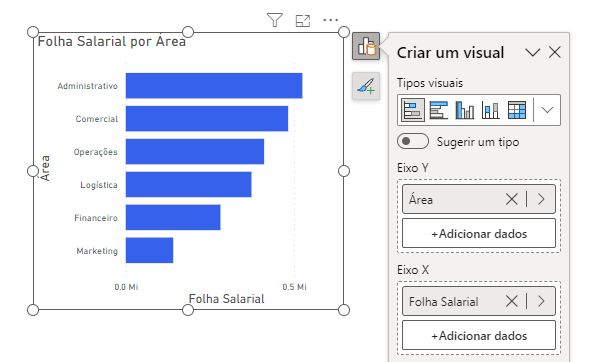Click the Eixo X section label
The height and width of the screenshot is (362, 590).
pos(413,270)
